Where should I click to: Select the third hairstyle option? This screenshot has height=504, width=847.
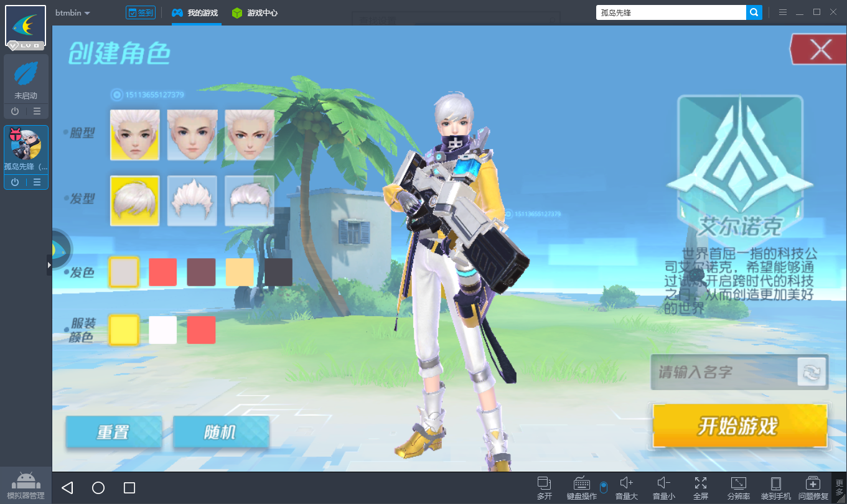250,200
